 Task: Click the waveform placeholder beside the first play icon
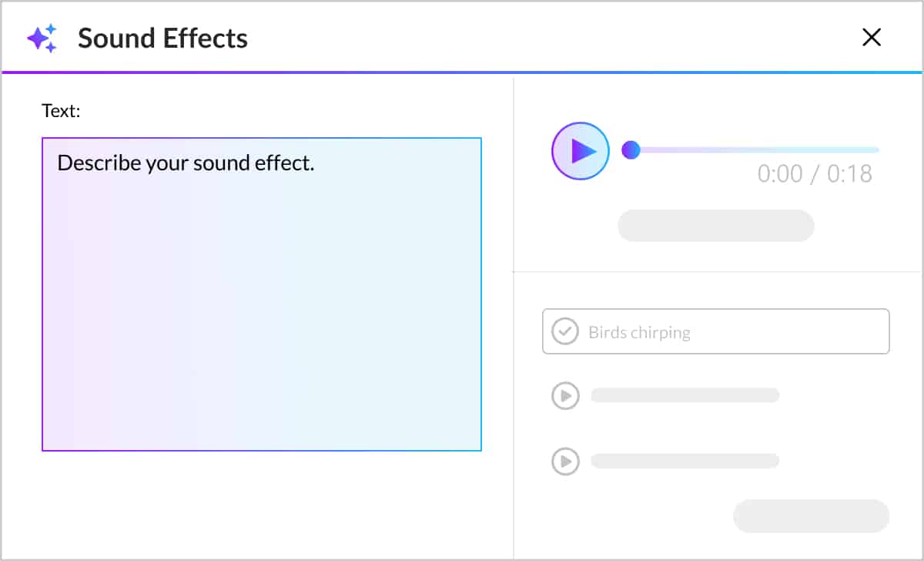[684, 395]
